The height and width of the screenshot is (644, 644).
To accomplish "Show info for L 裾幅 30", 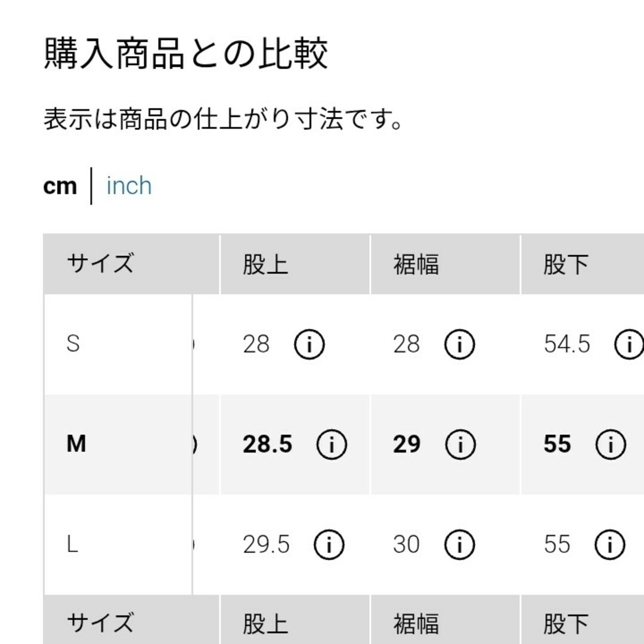I will click(x=460, y=544).
